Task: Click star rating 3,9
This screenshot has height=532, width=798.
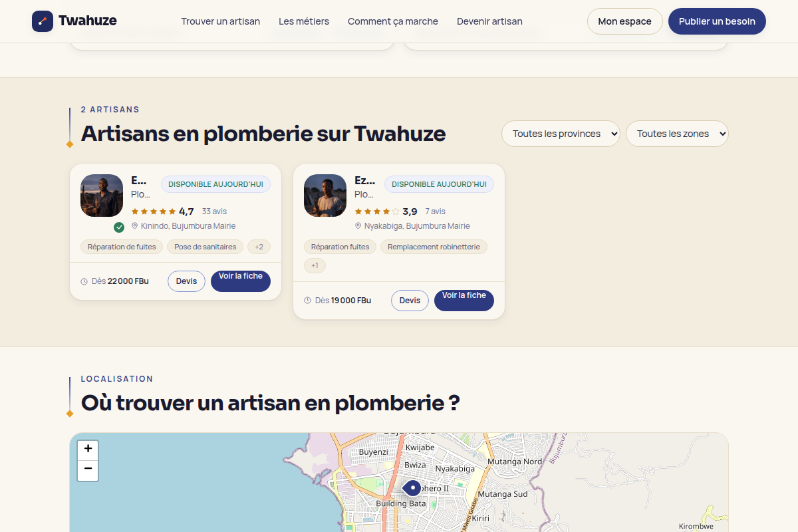Action: click(386, 211)
